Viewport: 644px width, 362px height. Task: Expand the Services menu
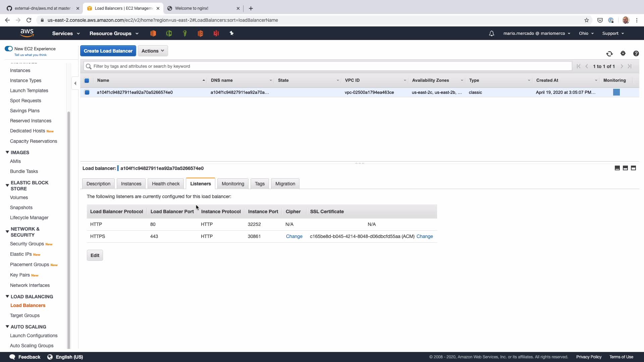click(x=66, y=34)
